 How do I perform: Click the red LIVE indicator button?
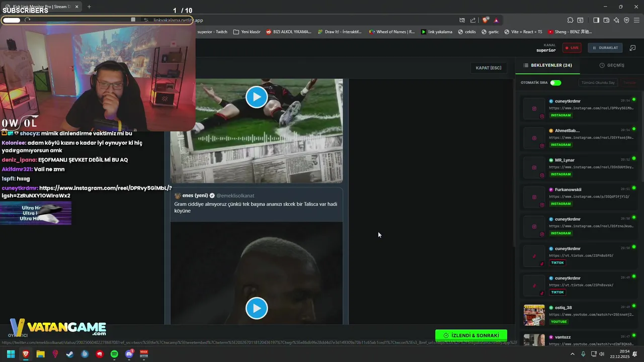point(572,48)
